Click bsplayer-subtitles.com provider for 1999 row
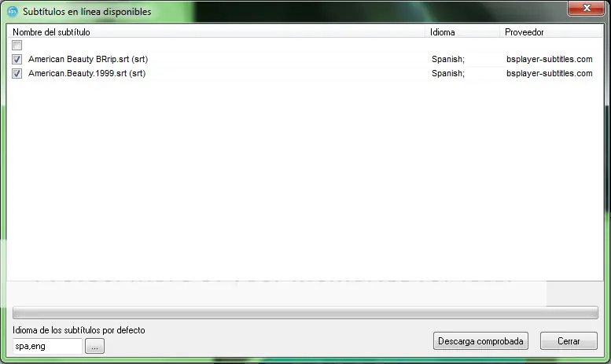The width and height of the screenshot is (611, 364). (550, 73)
